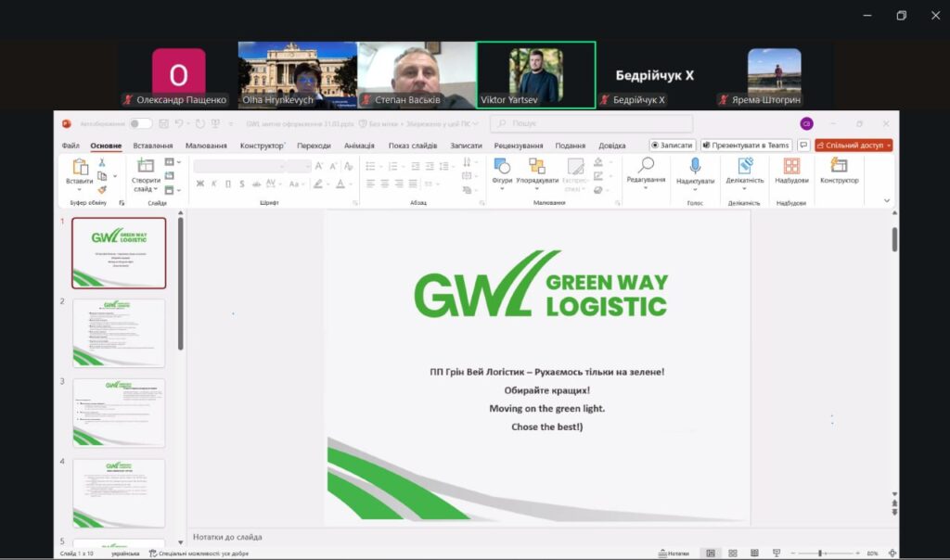
Task: Switch to the Анімація tab
Action: point(359,146)
